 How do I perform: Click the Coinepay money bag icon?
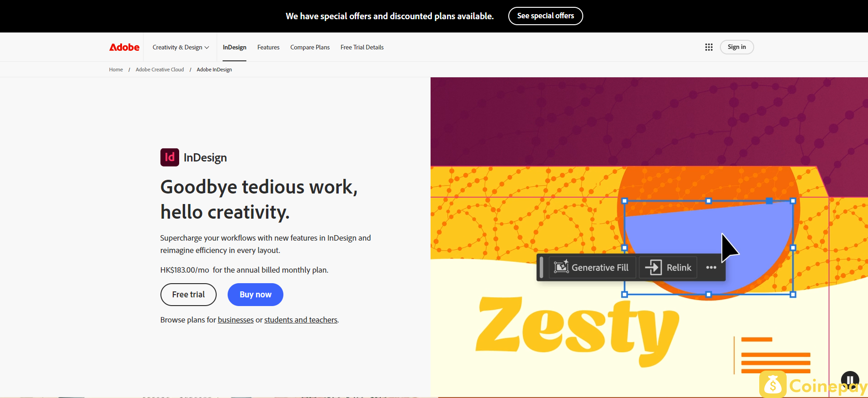coord(773,385)
